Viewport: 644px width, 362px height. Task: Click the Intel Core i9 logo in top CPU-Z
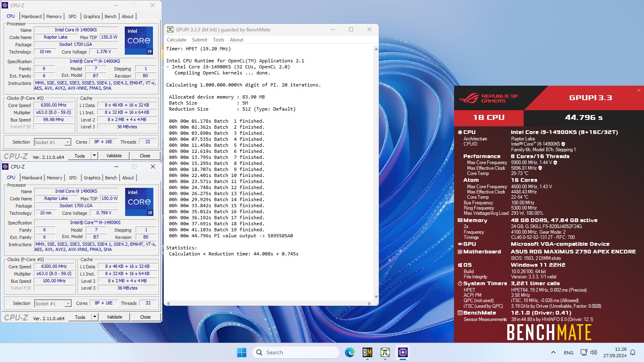[139, 41]
